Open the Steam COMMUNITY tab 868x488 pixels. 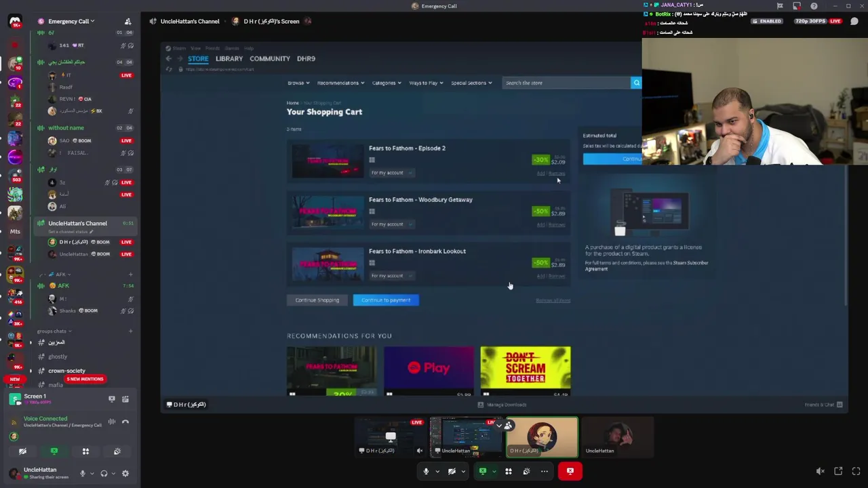coord(270,59)
